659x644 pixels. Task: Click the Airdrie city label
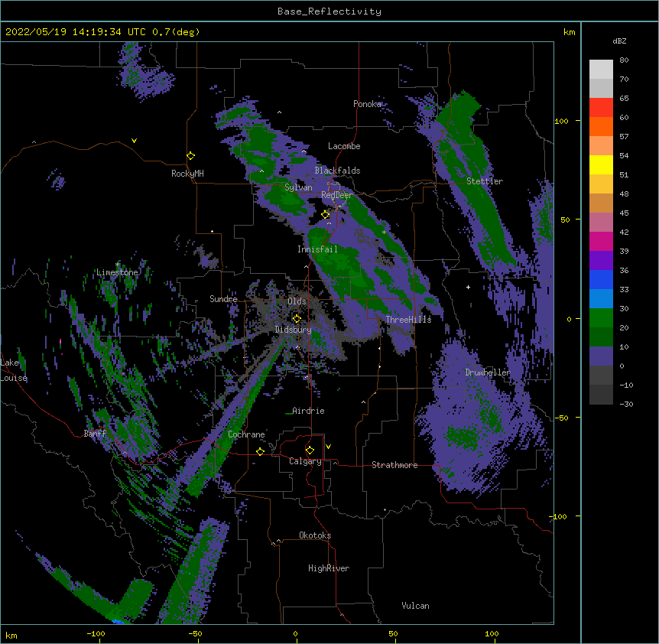(308, 411)
